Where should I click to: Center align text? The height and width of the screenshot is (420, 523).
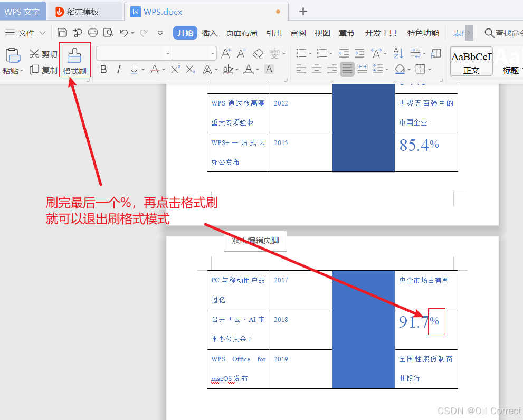(317, 70)
